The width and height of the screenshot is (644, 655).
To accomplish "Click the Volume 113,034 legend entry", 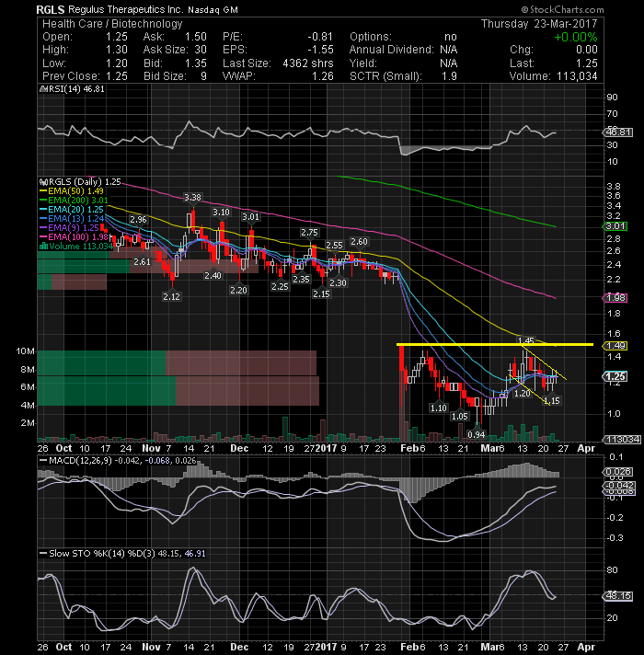I will pyautogui.click(x=75, y=247).
